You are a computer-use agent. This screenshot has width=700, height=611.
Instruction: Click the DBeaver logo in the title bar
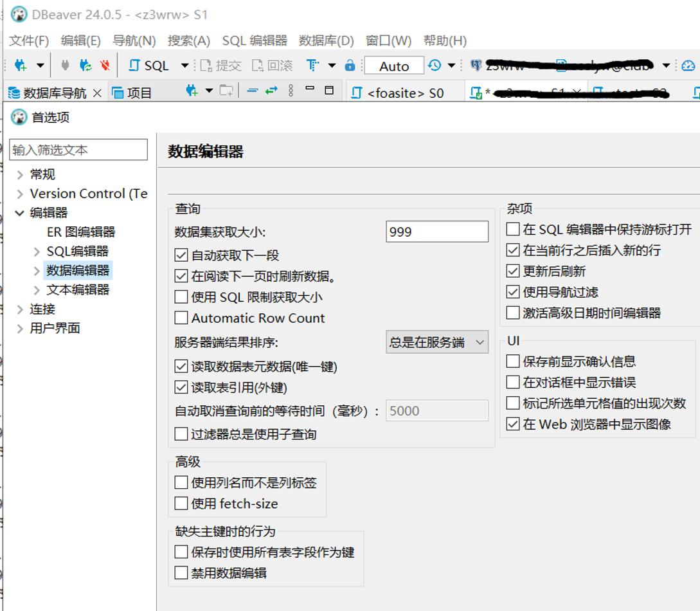(x=19, y=14)
